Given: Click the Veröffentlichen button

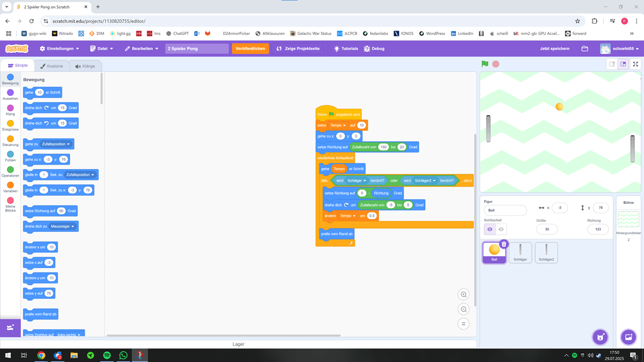Looking at the screenshot, I should click(x=250, y=49).
